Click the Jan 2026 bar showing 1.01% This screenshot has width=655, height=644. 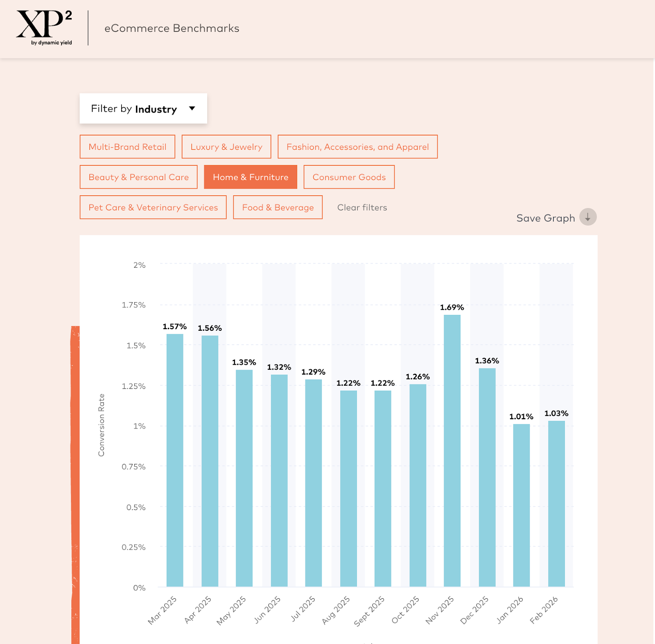click(522, 504)
